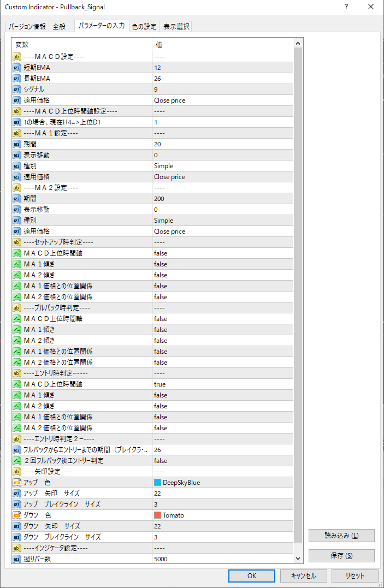
Task: Click the color-type icon beside アップ 色
Action: tap(17, 483)
